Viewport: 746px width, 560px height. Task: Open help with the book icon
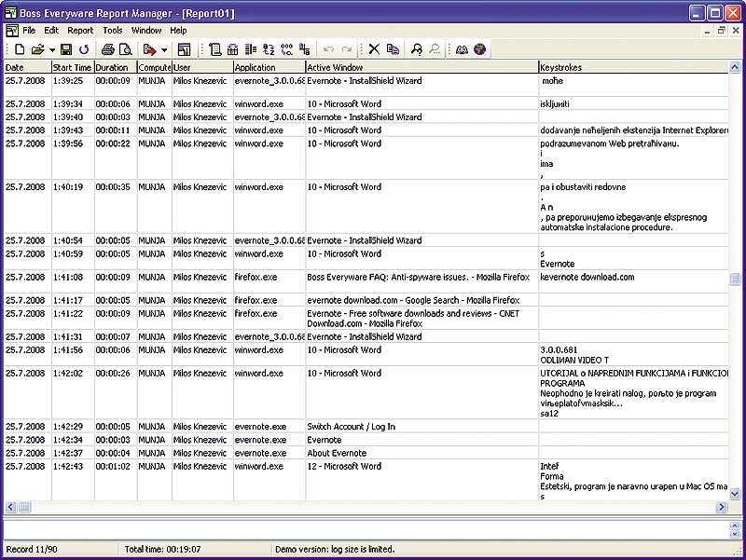point(462,49)
